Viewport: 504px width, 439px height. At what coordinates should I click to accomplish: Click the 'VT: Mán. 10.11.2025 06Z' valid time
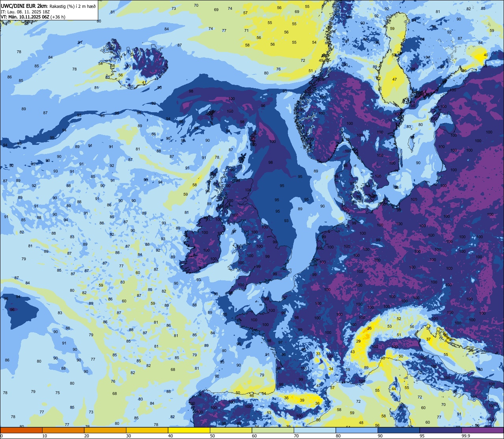click(24, 17)
